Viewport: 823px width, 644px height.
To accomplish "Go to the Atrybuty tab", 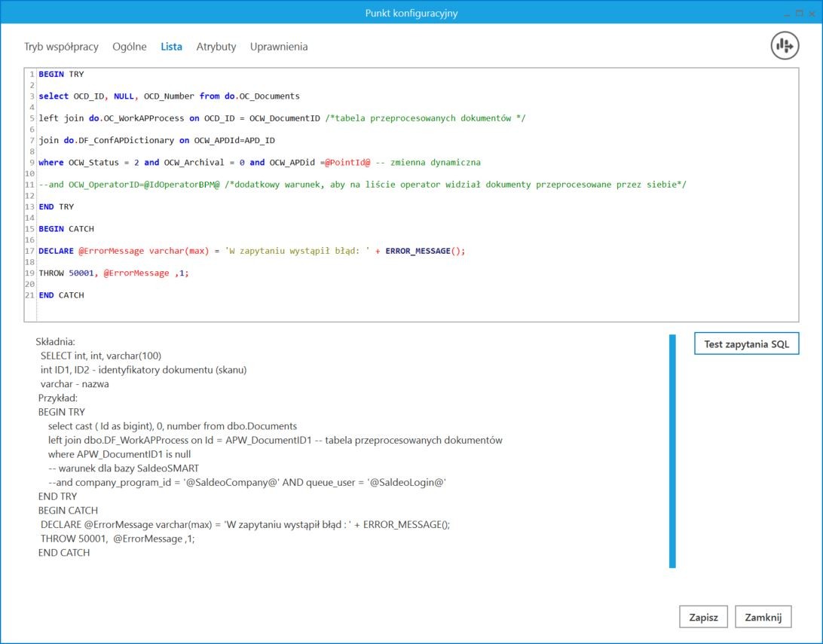I will click(x=216, y=47).
